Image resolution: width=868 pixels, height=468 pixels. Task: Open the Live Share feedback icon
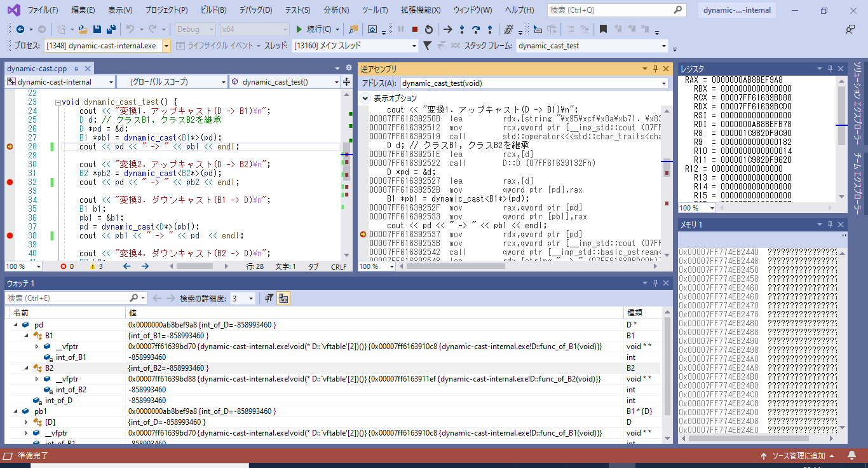(x=850, y=29)
